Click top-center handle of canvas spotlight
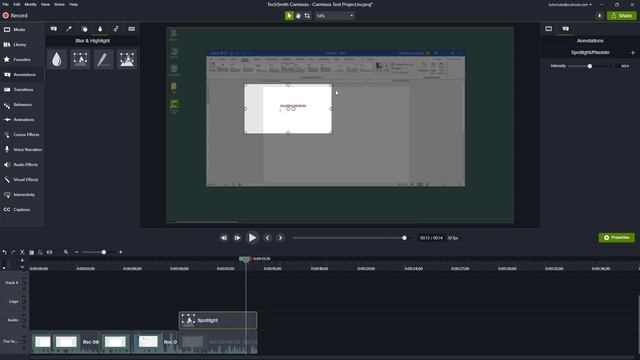 click(x=288, y=84)
